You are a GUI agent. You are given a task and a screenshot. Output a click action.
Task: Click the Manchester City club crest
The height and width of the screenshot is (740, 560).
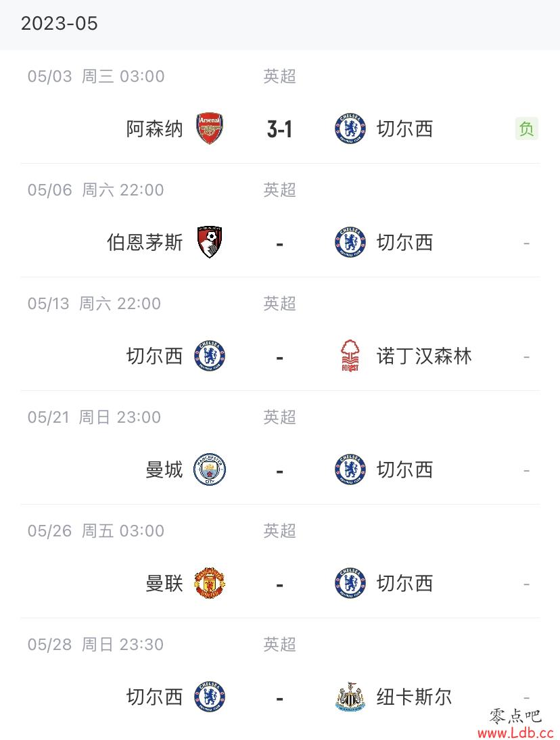[210, 469]
